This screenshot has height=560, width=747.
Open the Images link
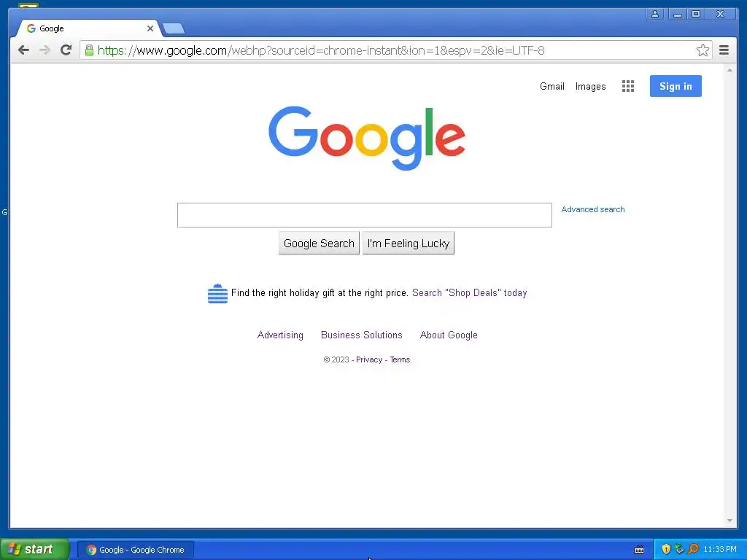(591, 86)
